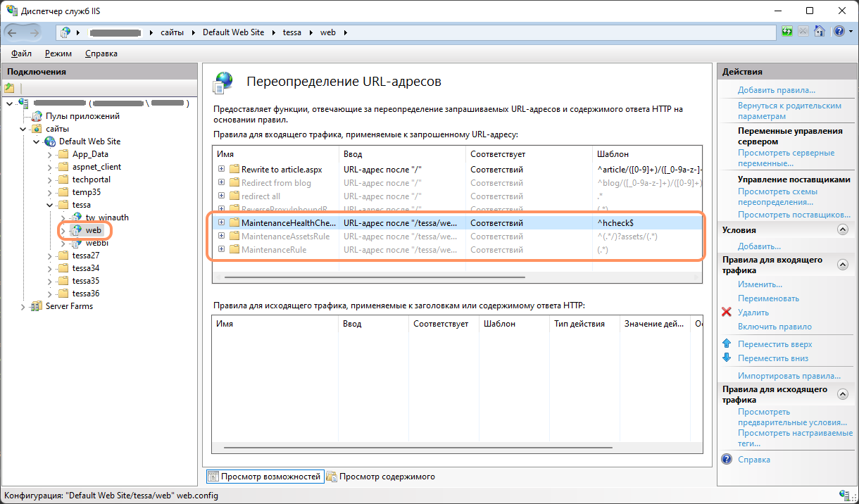Click the Move Up arrow icon

727,344
